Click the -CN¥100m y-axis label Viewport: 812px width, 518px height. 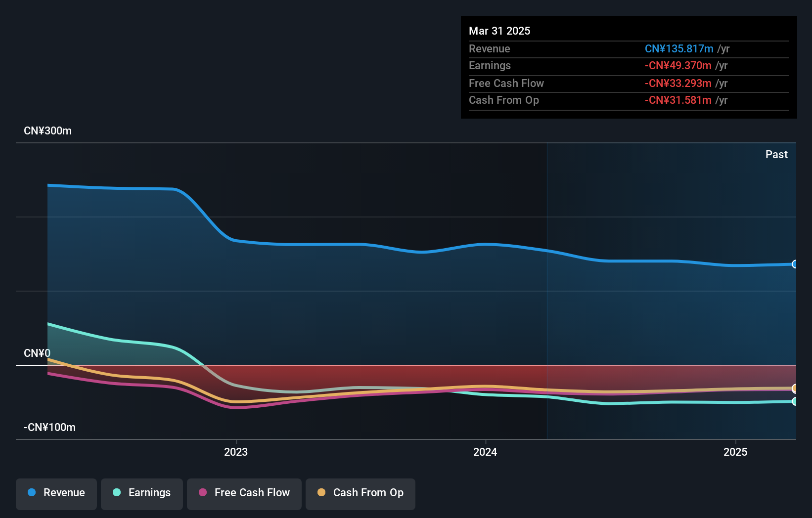coord(50,428)
